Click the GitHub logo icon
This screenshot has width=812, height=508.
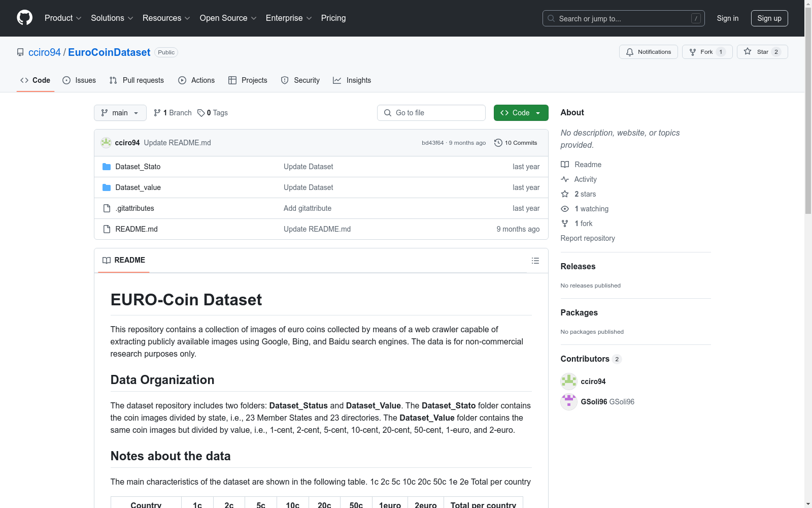point(24,18)
